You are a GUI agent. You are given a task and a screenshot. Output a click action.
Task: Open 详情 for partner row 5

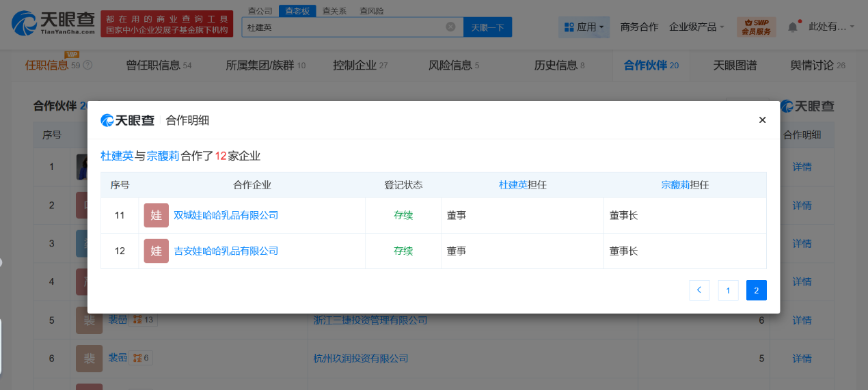pyautogui.click(x=802, y=320)
